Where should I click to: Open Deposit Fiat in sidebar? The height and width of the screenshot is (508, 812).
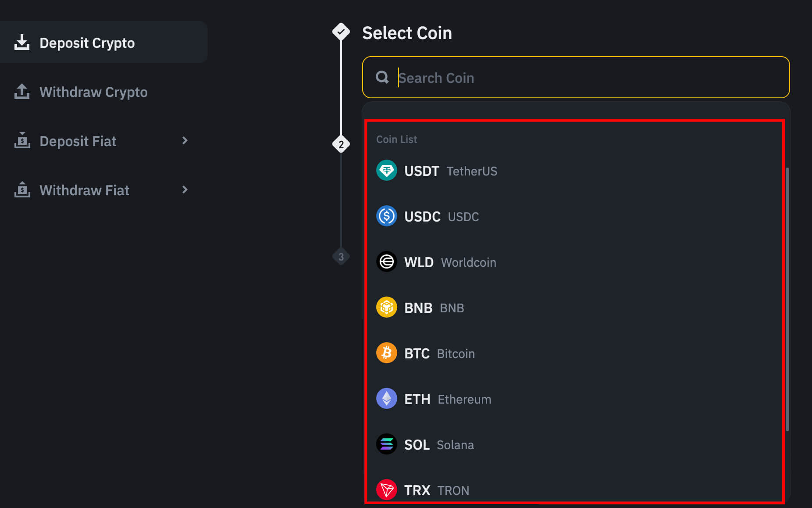(78, 141)
